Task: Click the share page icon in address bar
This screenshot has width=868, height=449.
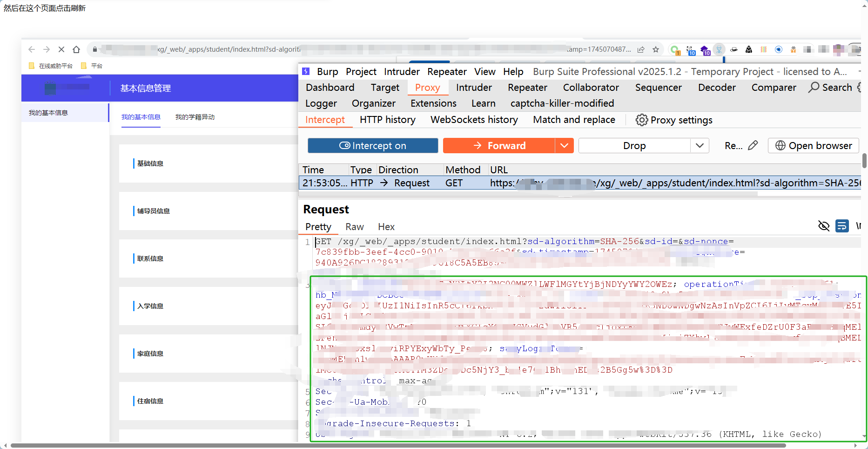Action: (641, 49)
